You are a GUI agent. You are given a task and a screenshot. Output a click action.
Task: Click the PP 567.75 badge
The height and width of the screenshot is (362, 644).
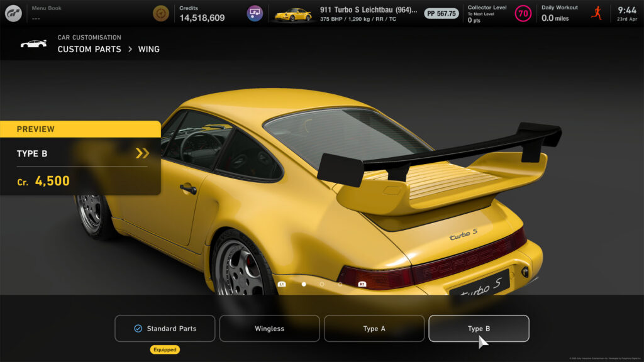(x=441, y=14)
